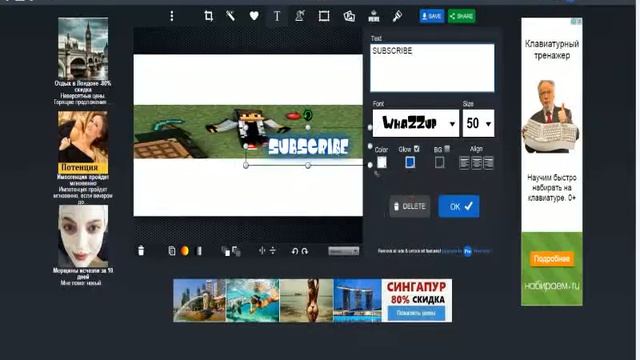Open the magic wand effects tool
Image resolution: width=640 pixels, height=360 pixels.
pyautogui.click(x=231, y=16)
